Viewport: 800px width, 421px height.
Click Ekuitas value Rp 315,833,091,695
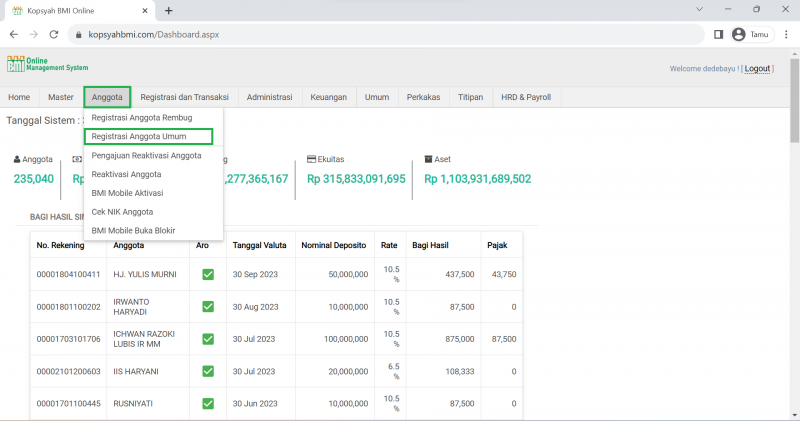click(x=356, y=179)
